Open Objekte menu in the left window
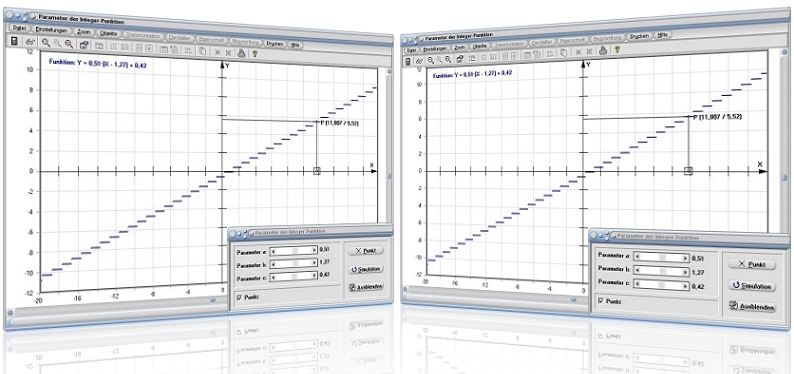794x374 pixels. (109, 33)
